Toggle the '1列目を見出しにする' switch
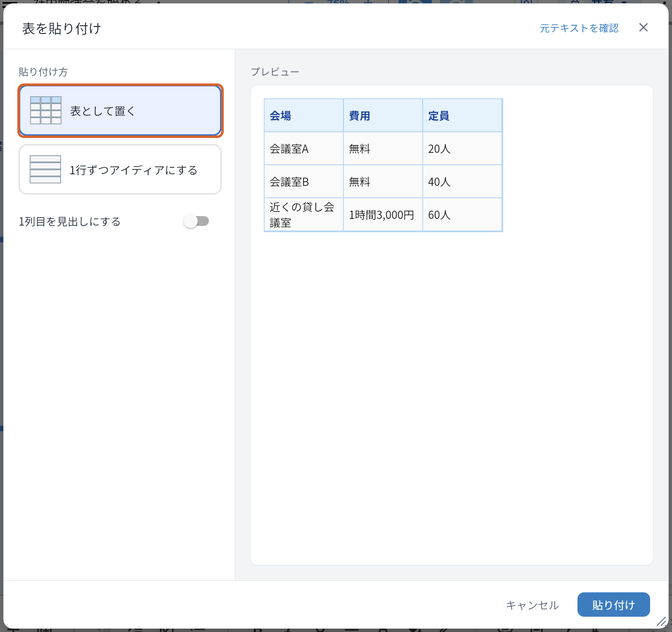The width and height of the screenshot is (672, 632). 196,221
